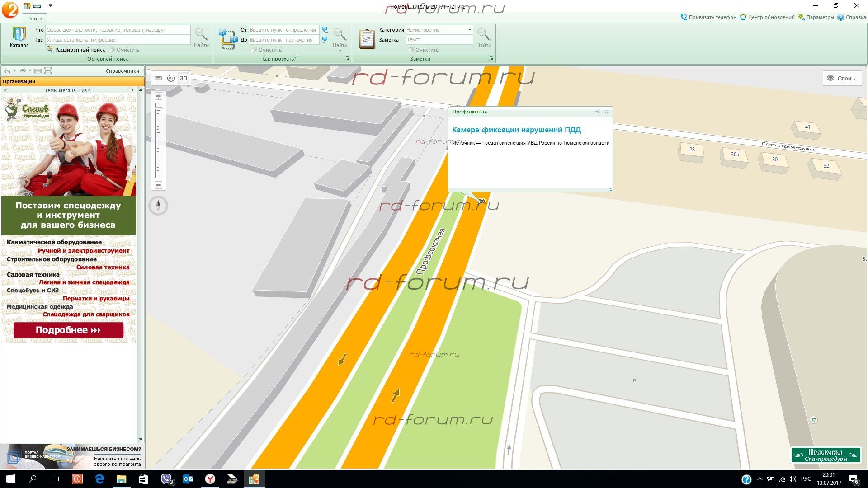Zoom in with the plus button

tap(158, 96)
